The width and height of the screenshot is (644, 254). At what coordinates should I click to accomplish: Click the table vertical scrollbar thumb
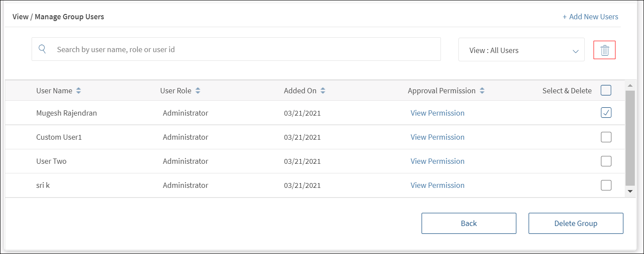pyautogui.click(x=630, y=138)
